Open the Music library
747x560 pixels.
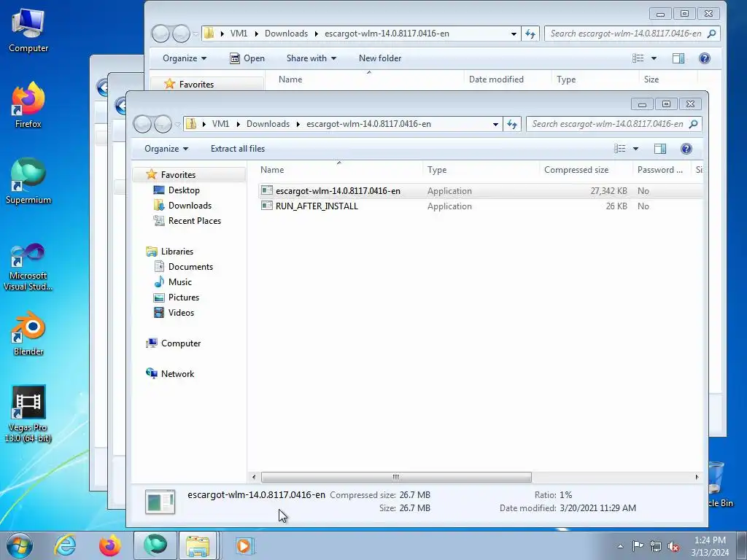179,282
